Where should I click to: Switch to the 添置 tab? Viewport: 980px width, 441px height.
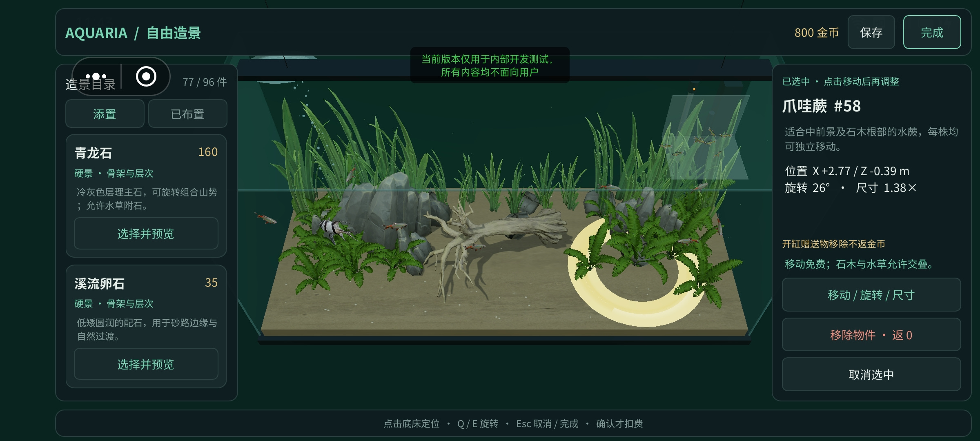(105, 114)
